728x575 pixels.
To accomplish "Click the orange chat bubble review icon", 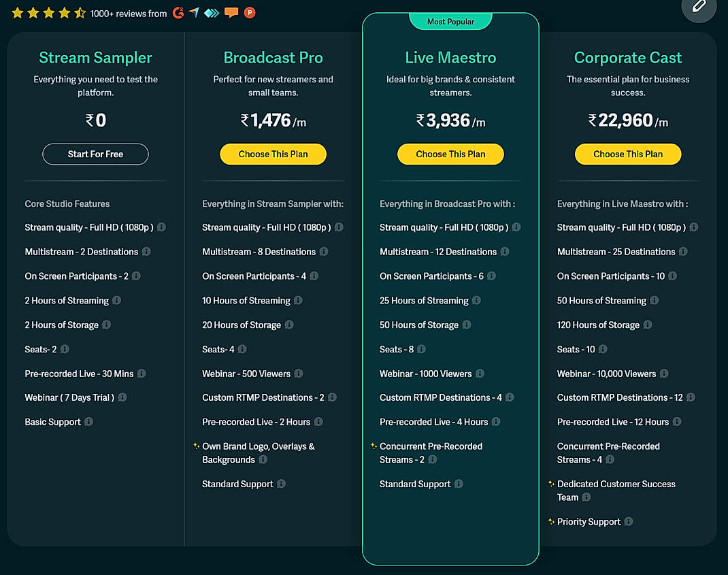I will click(x=231, y=12).
